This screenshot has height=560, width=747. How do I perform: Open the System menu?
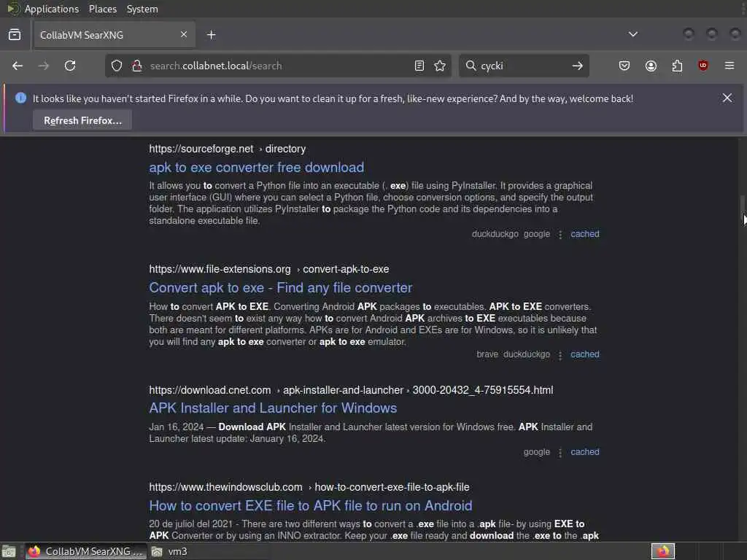142,9
